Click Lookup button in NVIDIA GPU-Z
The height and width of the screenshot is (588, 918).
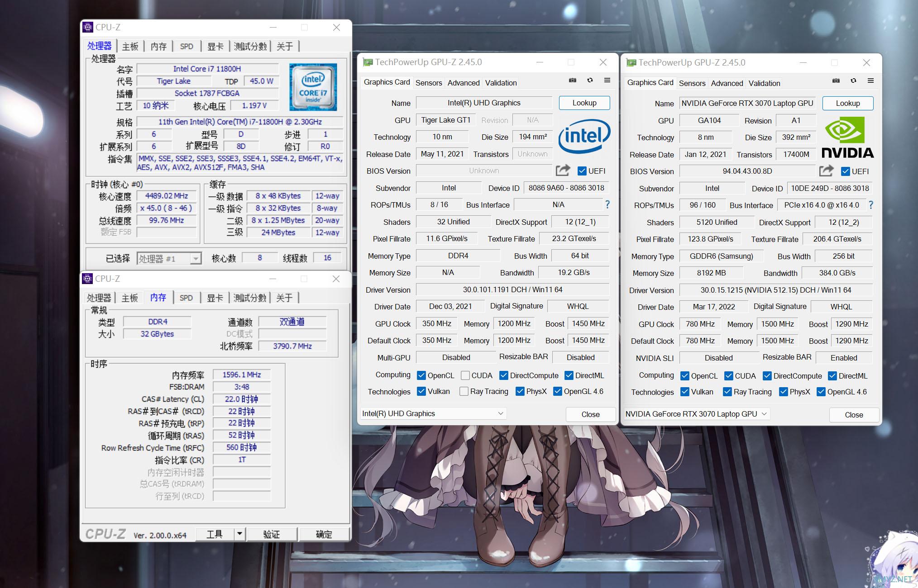(x=848, y=103)
